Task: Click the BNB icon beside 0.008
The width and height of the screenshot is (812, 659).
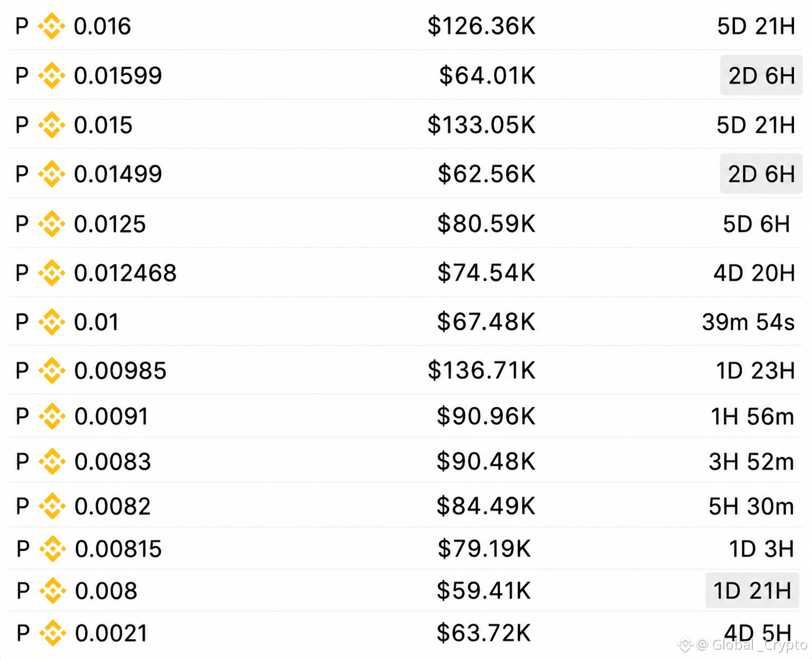Action: click(x=52, y=591)
